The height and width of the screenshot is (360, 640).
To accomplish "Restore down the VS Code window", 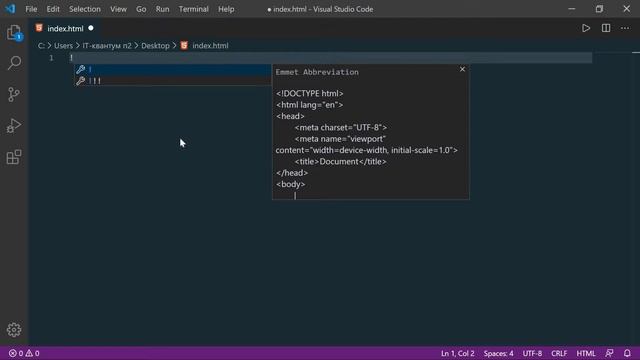I will point(599,9).
